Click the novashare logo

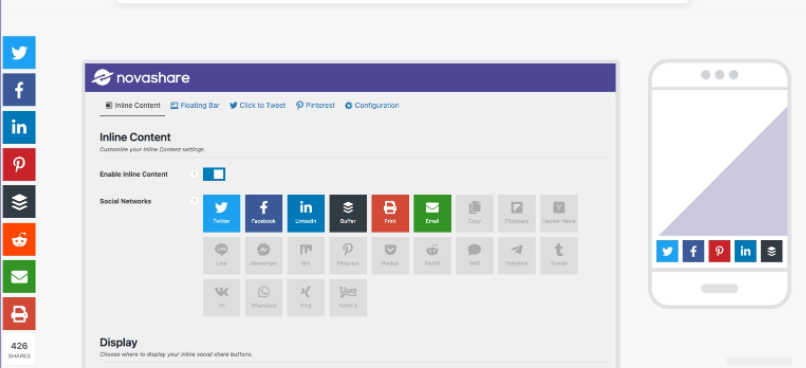(x=141, y=78)
